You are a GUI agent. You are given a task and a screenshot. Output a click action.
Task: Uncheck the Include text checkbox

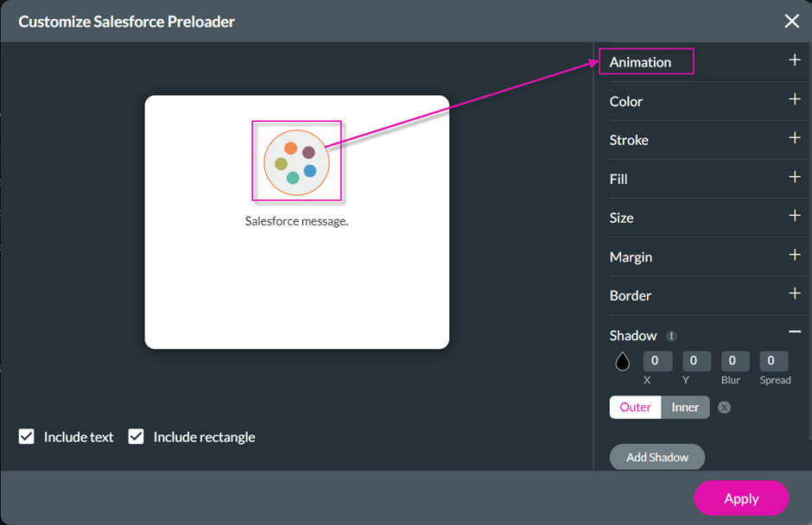coord(27,436)
